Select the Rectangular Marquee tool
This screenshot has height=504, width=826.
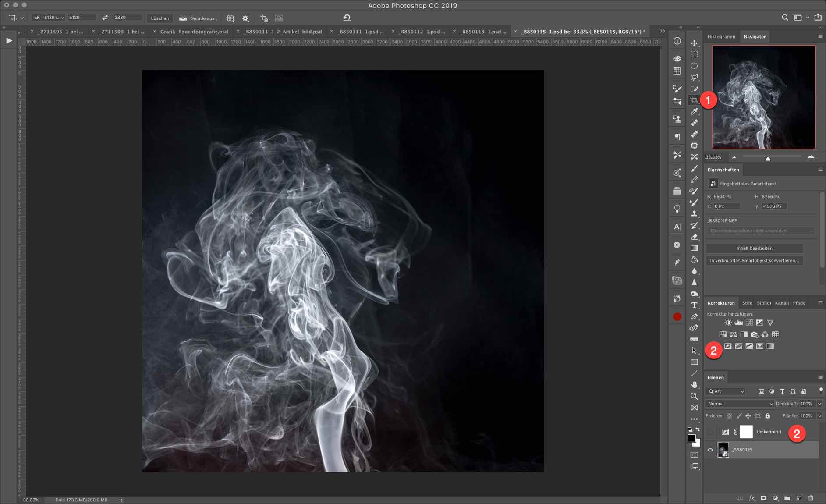tap(694, 54)
